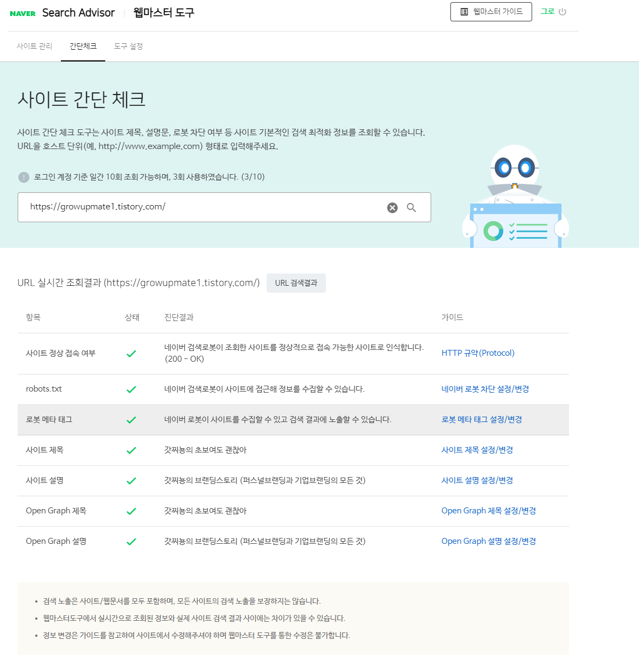
Task: Click the 검색 노출은 사이트/웹문서를 note
Action: pyautogui.click(x=182, y=601)
